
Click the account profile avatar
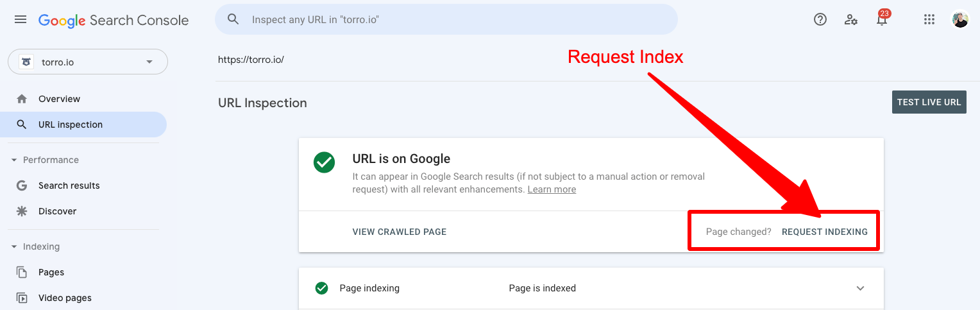[960, 20]
